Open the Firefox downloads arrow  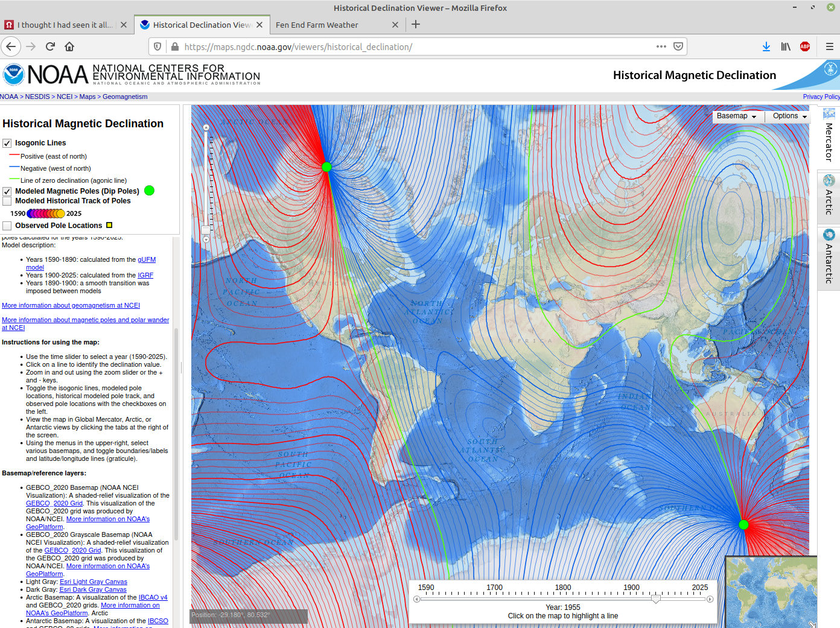click(x=766, y=46)
